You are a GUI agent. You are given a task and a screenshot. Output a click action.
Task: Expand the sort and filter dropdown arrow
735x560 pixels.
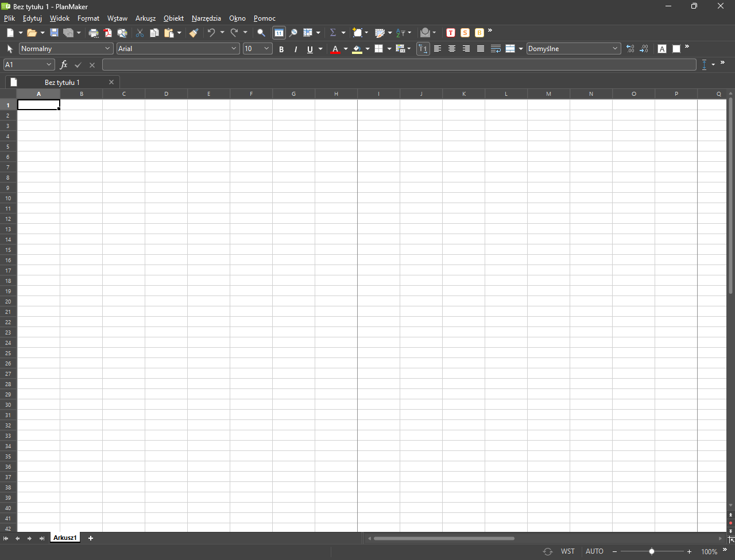point(409,33)
